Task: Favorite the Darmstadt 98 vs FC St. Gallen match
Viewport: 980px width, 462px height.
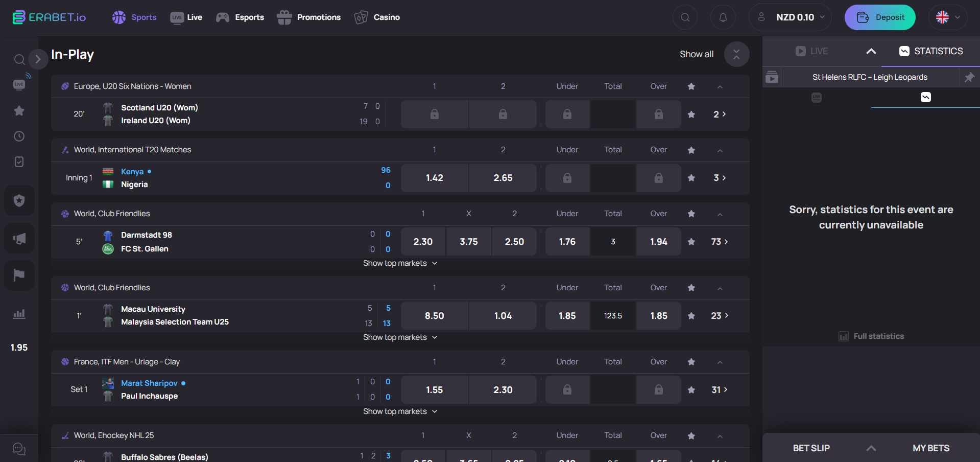Action: (691, 242)
